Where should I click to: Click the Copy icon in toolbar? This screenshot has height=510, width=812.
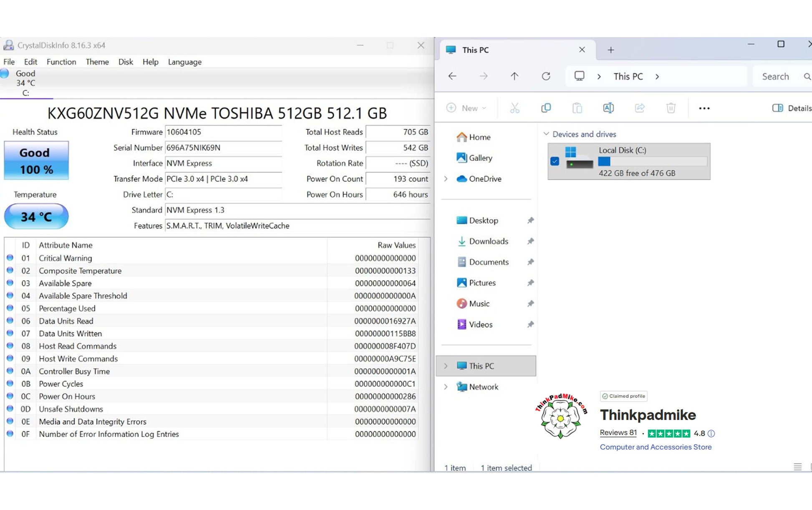pos(546,108)
